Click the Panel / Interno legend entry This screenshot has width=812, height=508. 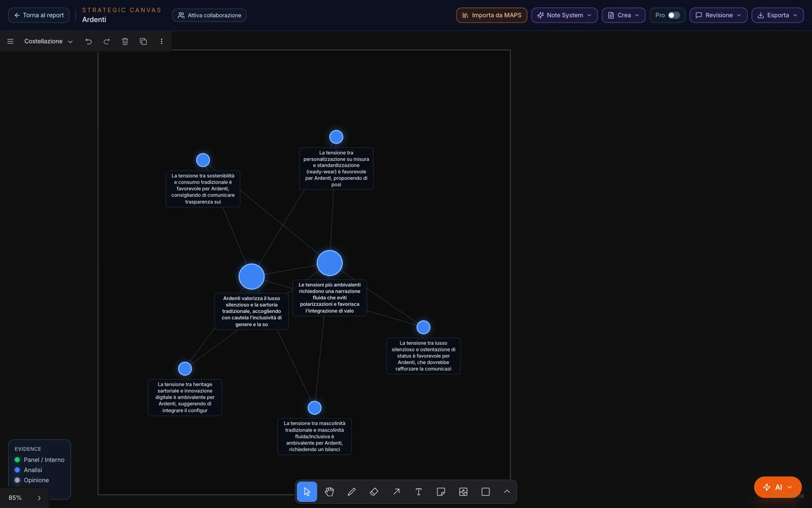pos(39,460)
